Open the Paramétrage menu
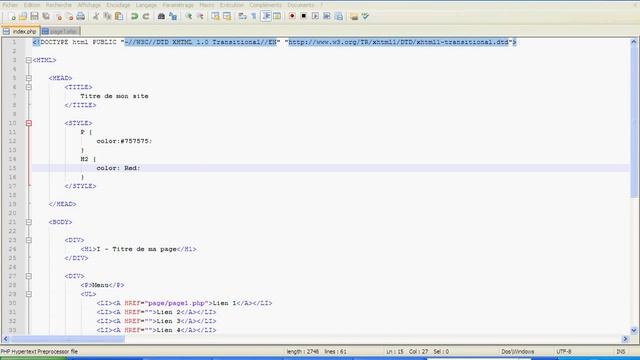Viewport: 640px width, 360px height. click(178, 5)
